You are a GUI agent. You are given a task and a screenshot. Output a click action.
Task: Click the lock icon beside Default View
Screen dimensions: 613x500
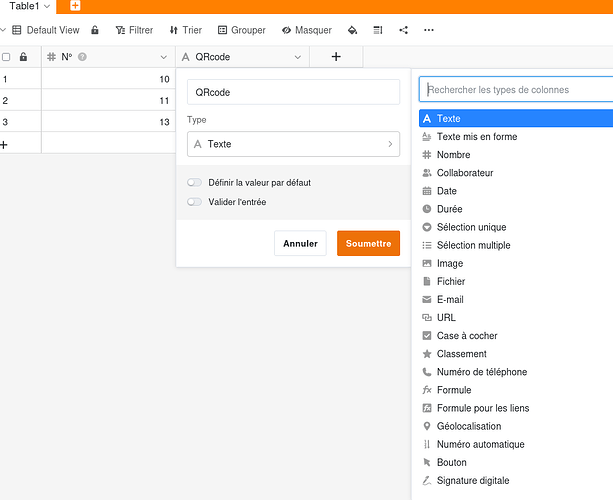tap(95, 30)
